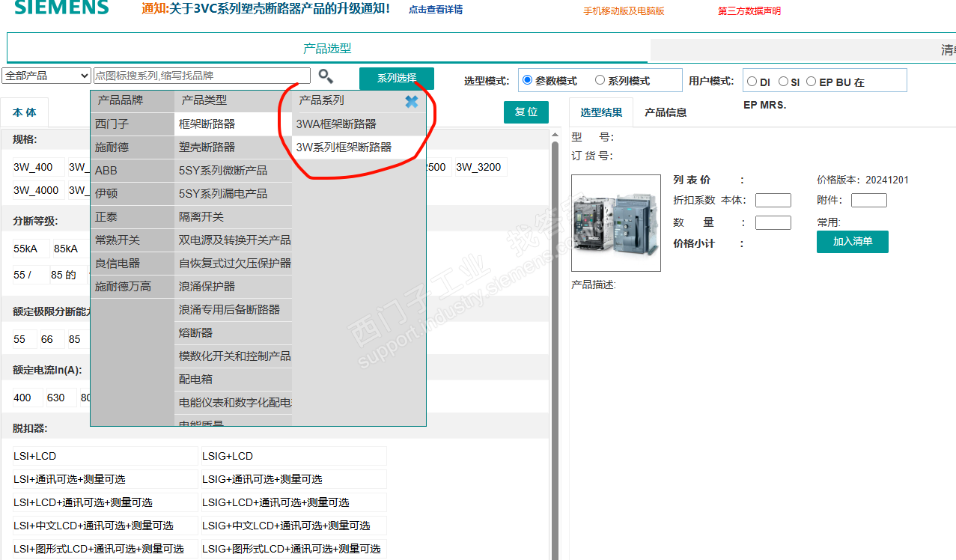Viewport: 956px width, 560px height.
Task: Select 参数模式 radio button
Action: click(528, 80)
